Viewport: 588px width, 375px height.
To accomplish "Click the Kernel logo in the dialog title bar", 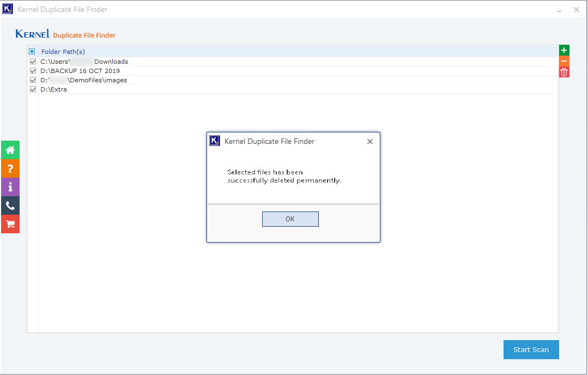I will (x=215, y=141).
